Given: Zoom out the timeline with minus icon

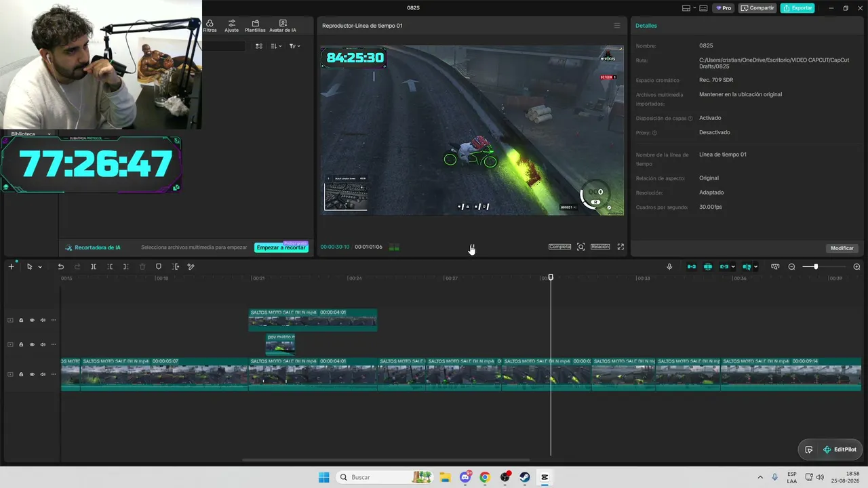Looking at the screenshot, I should (791, 266).
